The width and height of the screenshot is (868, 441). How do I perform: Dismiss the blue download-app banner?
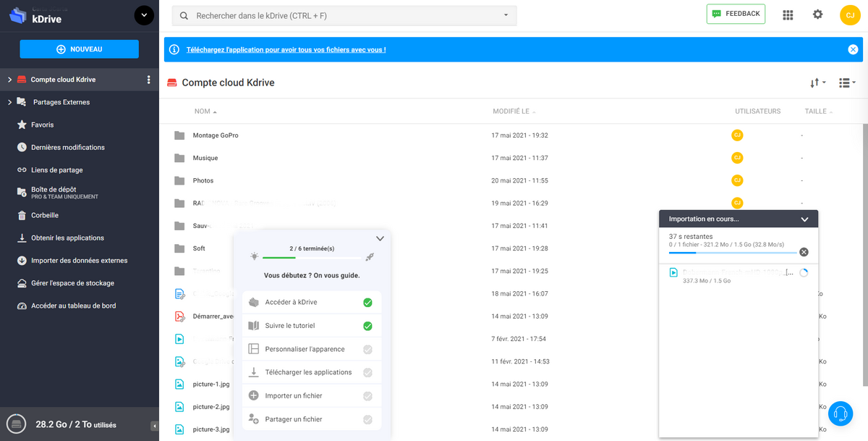[x=853, y=49]
